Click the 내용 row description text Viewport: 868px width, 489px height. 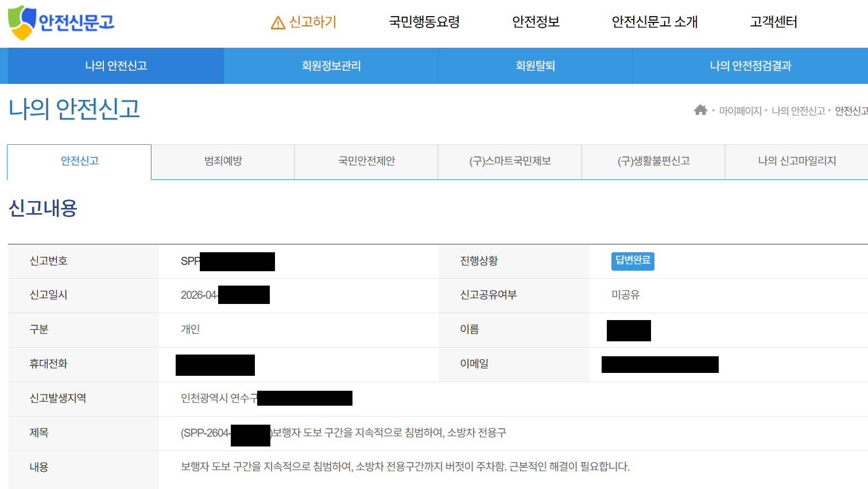pyautogui.click(x=405, y=467)
